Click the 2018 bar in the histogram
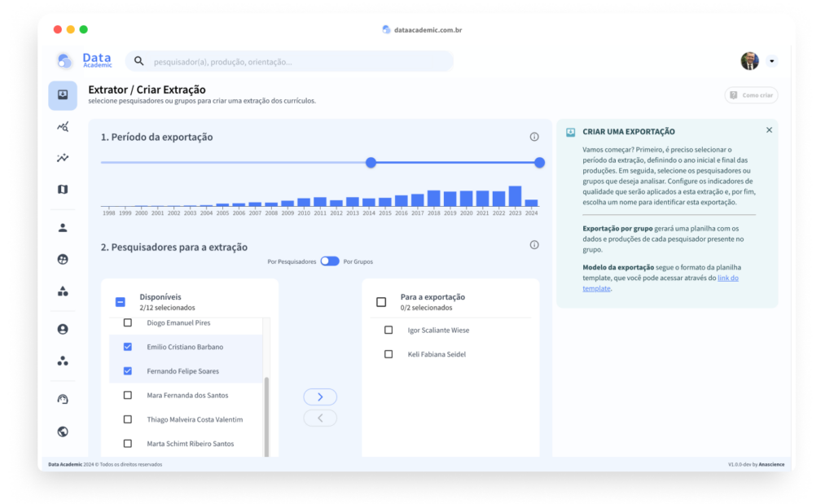The height and width of the screenshot is (504, 834). tap(434, 199)
